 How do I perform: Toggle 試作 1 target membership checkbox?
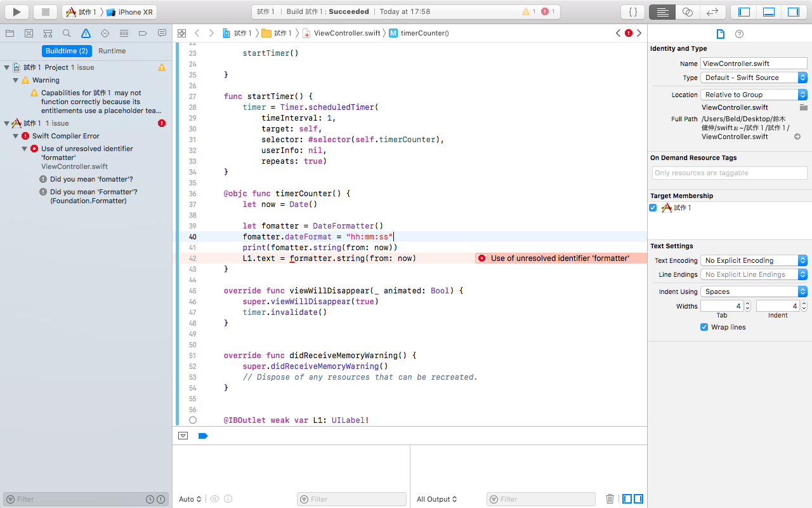pos(653,208)
